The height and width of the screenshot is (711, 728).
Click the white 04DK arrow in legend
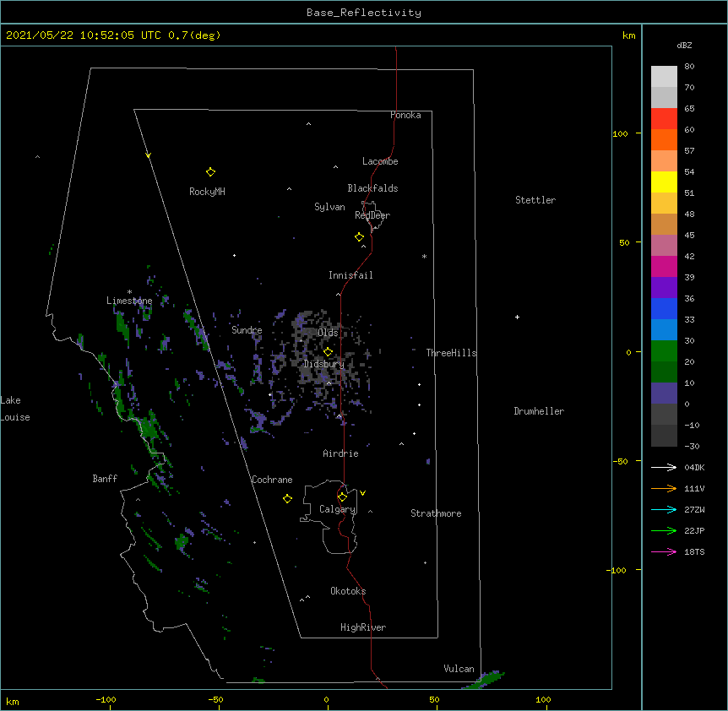coord(664,467)
